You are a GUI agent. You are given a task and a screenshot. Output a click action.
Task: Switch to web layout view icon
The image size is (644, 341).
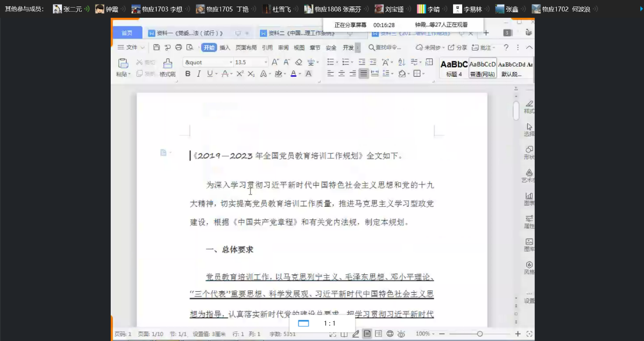coord(390,334)
